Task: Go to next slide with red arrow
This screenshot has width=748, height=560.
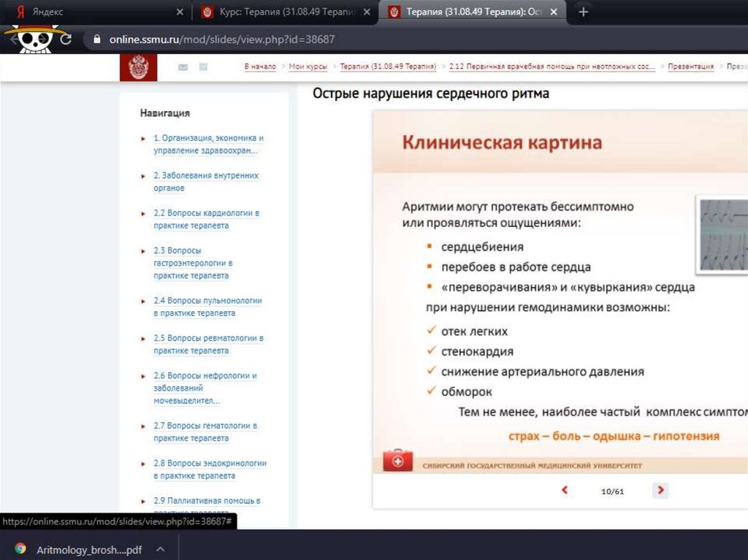Action: (660, 490)
